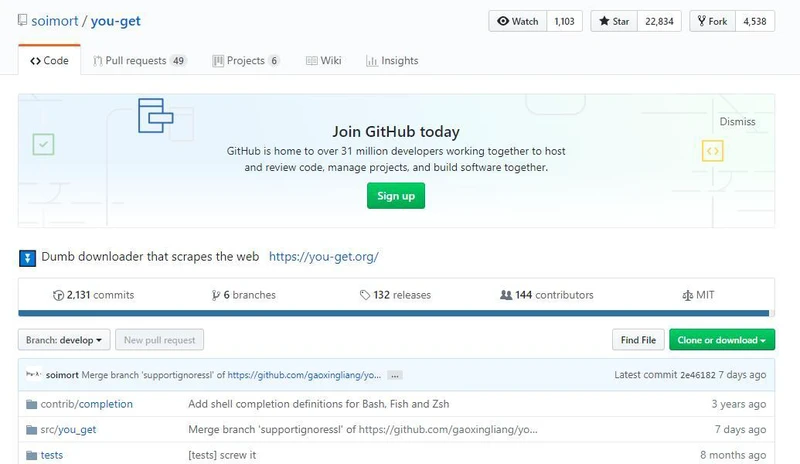Click the fork icon in Fork button
800x464 pixels.
(702, 21)
